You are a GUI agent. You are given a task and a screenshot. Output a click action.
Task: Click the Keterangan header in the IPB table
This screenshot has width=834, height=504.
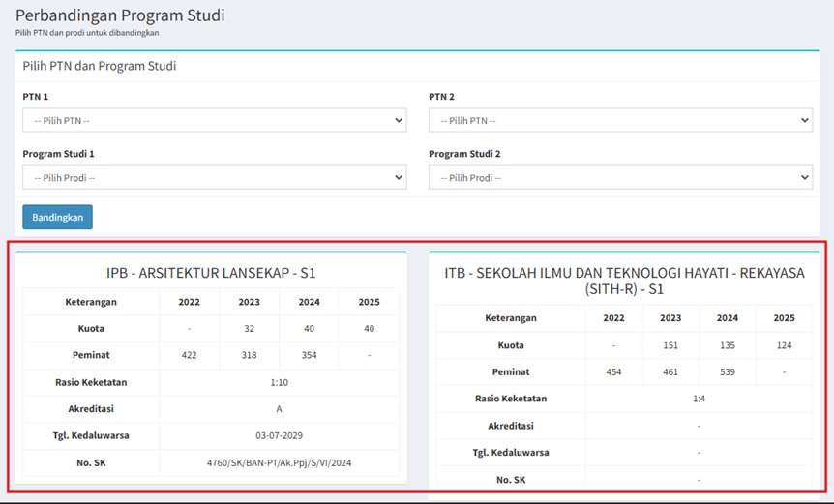click(91, 302)
